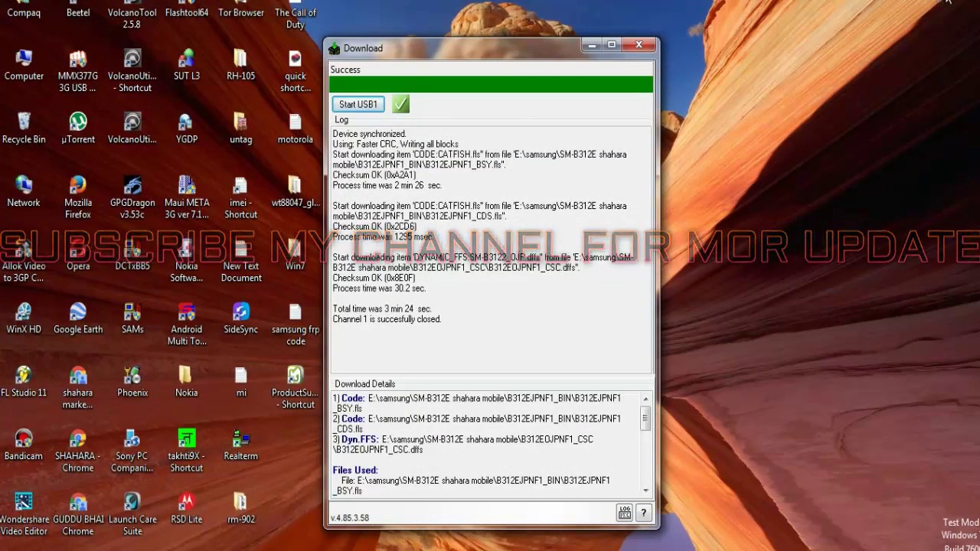980x551 pixels.
Task: Close the Download window
Action: tap(639, 46)
